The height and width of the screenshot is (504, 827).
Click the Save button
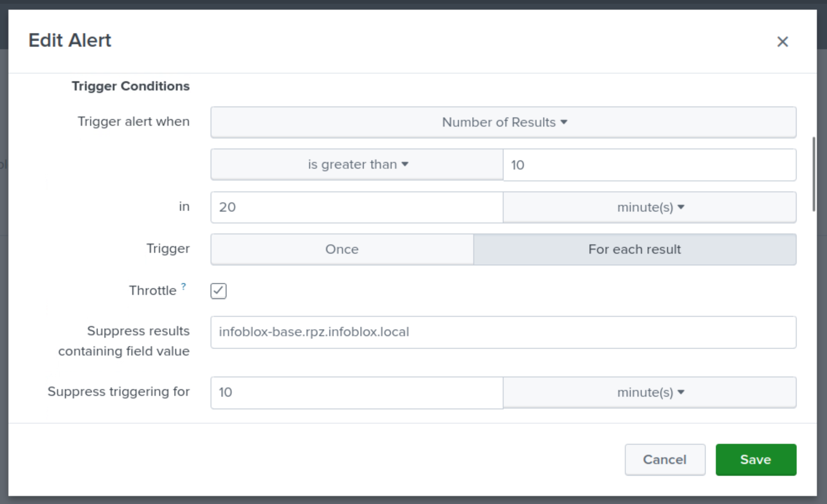[755, 459]
